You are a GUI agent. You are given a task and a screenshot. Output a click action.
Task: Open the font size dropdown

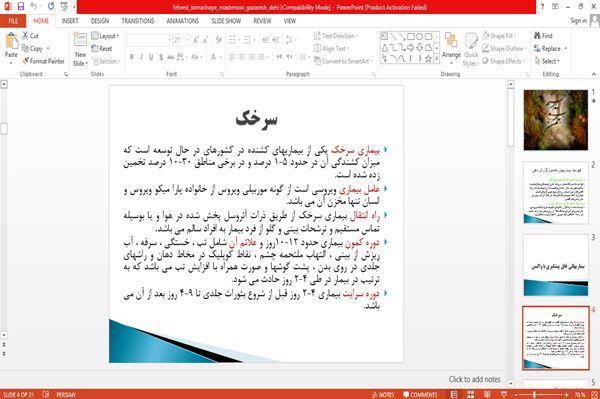pyautogui.click(x=187, y=40)
